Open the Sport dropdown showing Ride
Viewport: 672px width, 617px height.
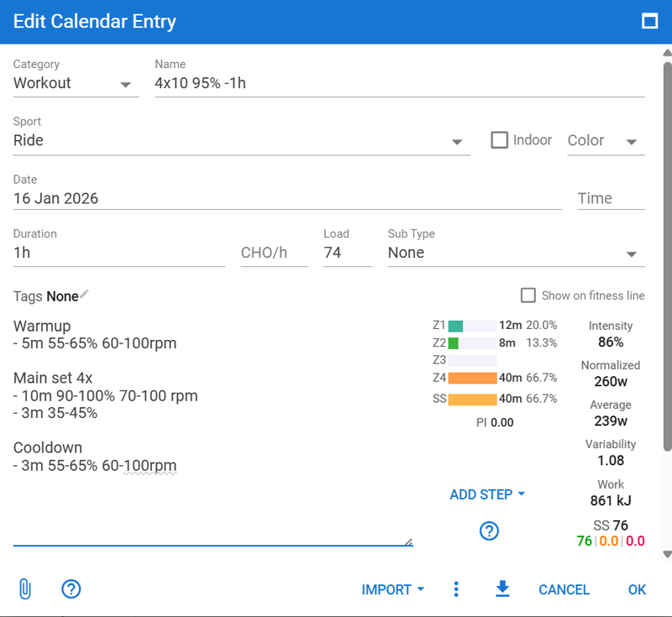tap(458, 141)
